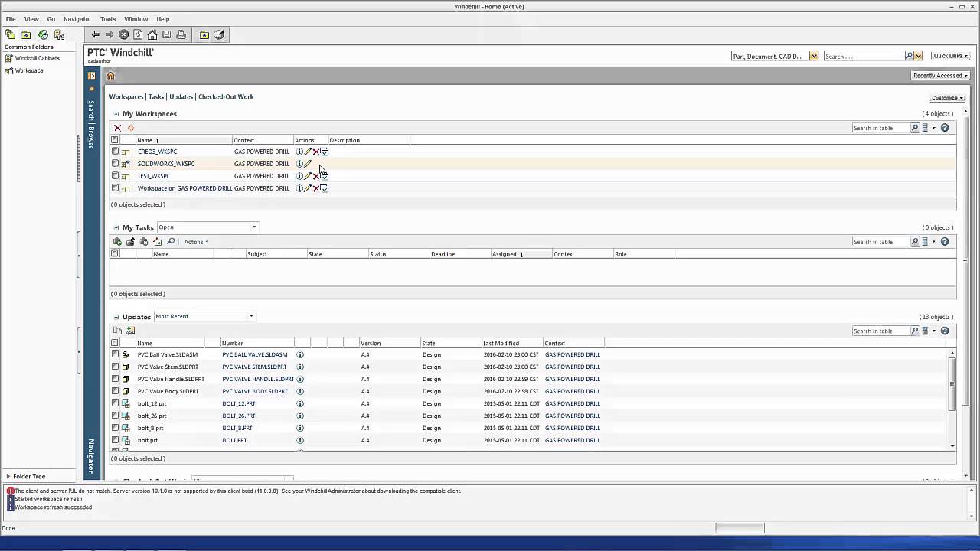Check the CREO3_WKSPC row checkbox
Screen dimensions: 980x551
point(115,152)
